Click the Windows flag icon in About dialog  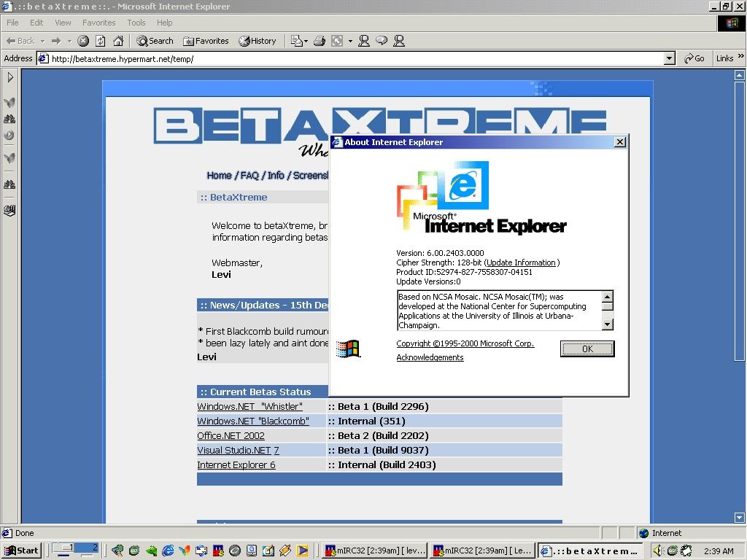click(348, 349)
